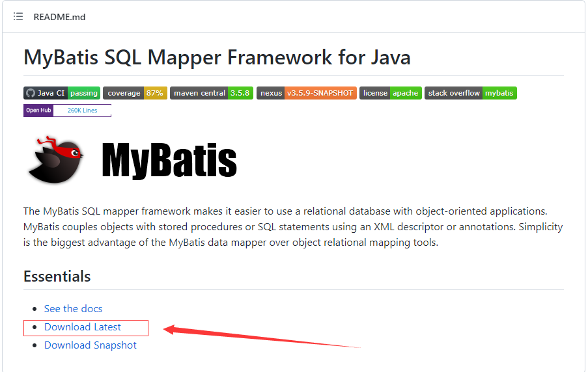
Task: Click the maven central 3.5.8 badge
Action: click(211, 93)
